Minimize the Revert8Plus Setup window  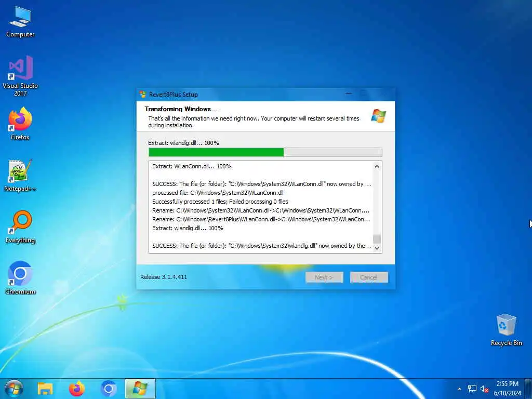[x=349, y=94]
